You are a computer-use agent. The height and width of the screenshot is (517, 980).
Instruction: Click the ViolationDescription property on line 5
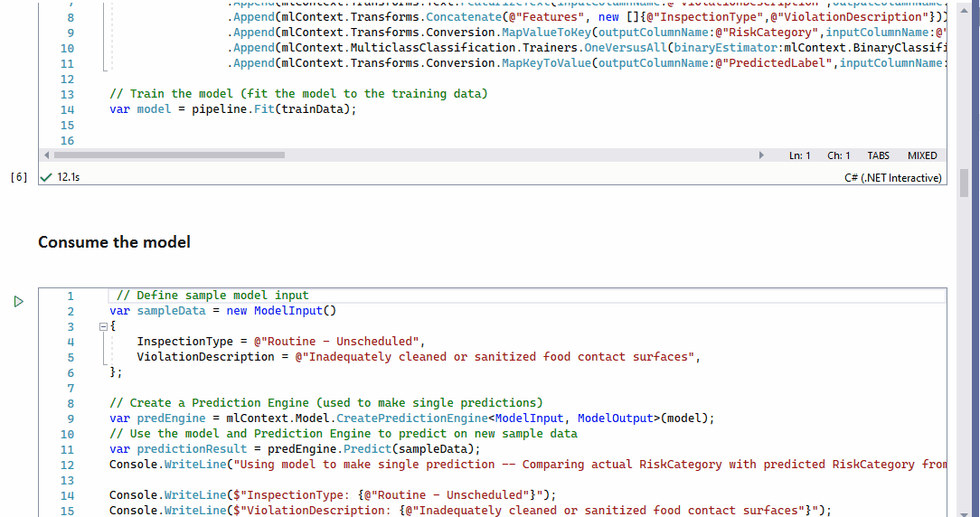coord(205,357)
